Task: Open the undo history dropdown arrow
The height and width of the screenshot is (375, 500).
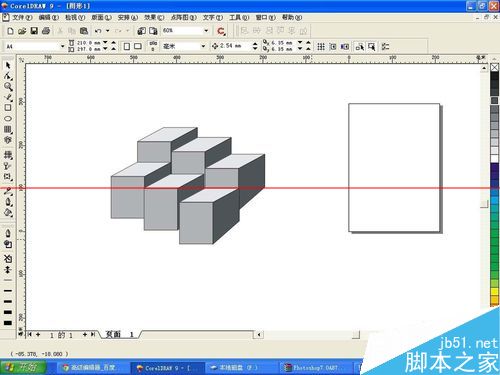Action: [x=107, y=31]
